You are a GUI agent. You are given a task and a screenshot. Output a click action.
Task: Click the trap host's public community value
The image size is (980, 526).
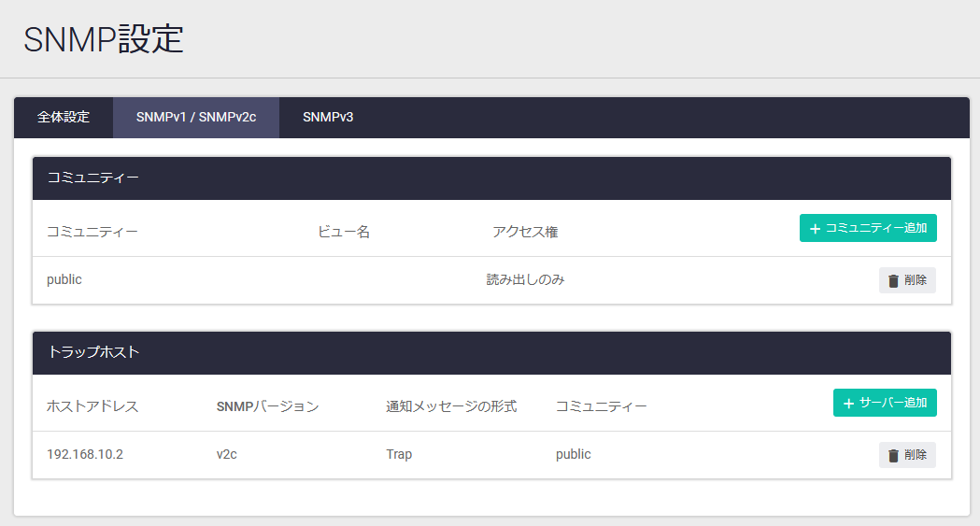[573, 454]
